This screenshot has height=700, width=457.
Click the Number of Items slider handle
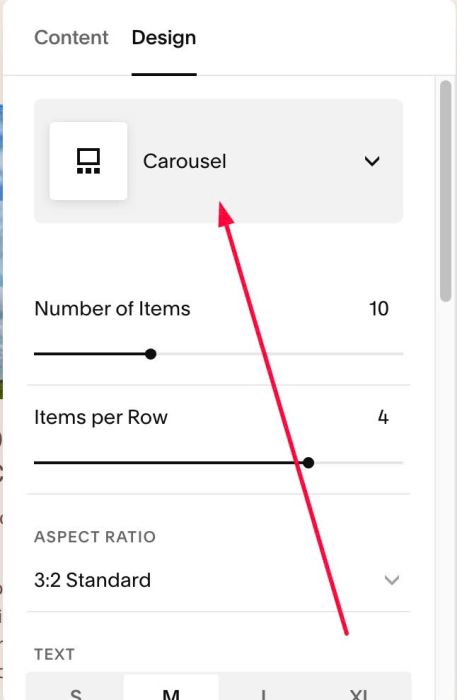point(151,354)
